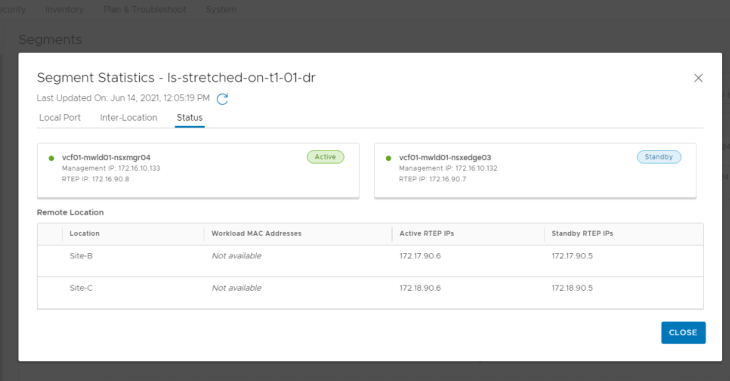Select the vcf01-mwld01-nsxedge03 card
730x381 pixels.
(535, 170)
